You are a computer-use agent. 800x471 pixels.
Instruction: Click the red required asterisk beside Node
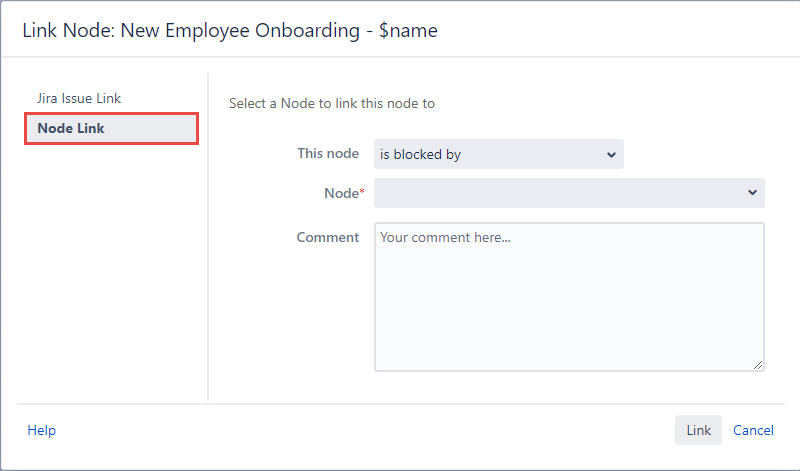pyautogui.click(x=362, y=191)
